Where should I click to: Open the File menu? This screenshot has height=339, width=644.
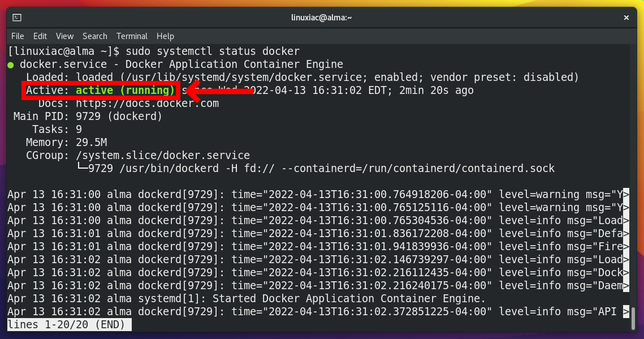click(x=18, y=36)
